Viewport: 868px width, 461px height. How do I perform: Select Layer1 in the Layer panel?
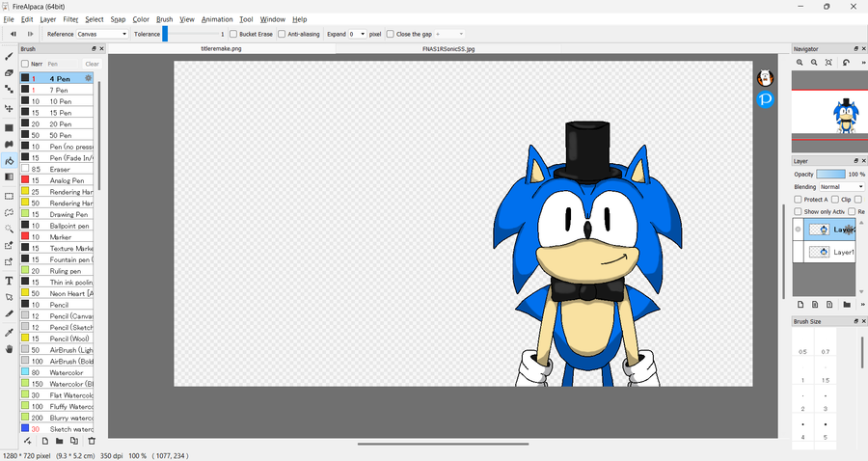(829, 252)
